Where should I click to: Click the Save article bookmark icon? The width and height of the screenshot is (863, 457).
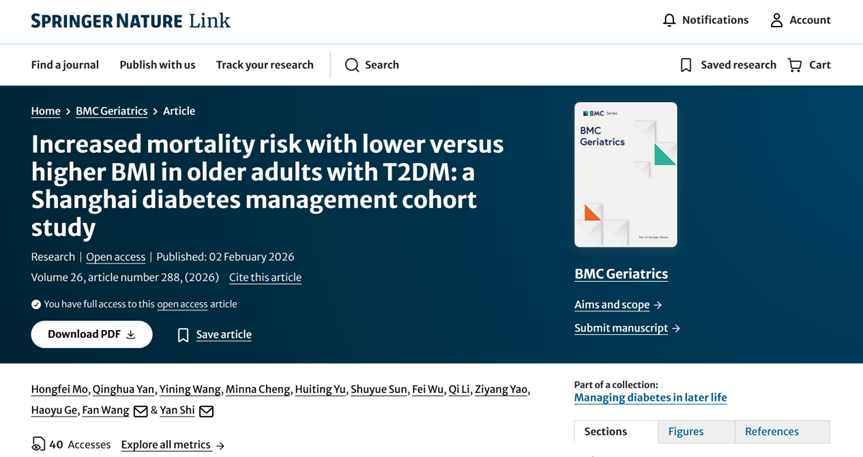(x=183, y=335)
